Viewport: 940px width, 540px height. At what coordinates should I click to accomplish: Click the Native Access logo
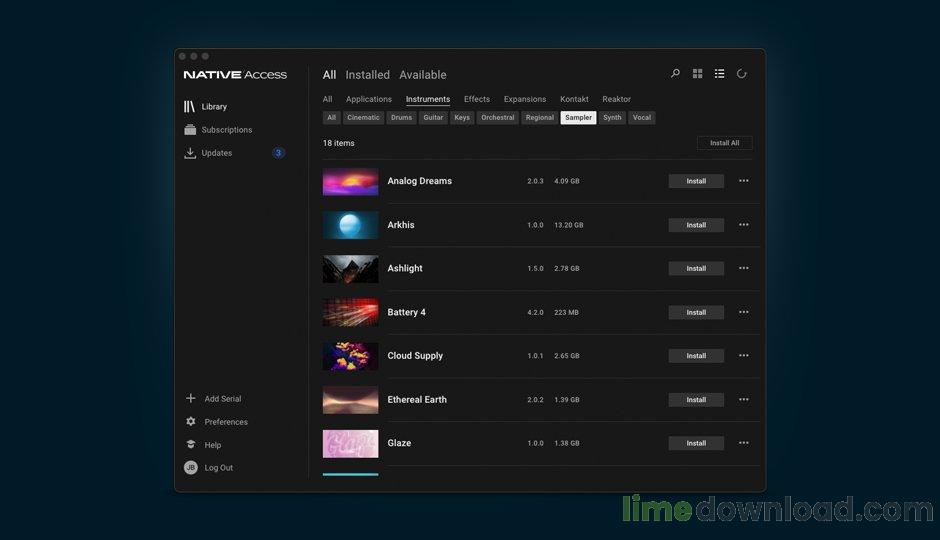[235, 75]
